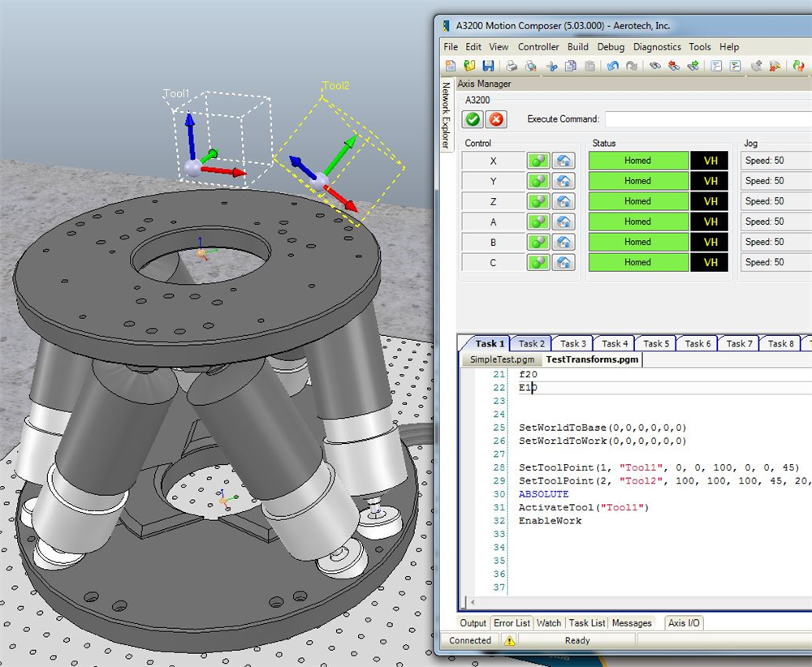Click the Save floppy disk toolbar icon

pos(488,66)
